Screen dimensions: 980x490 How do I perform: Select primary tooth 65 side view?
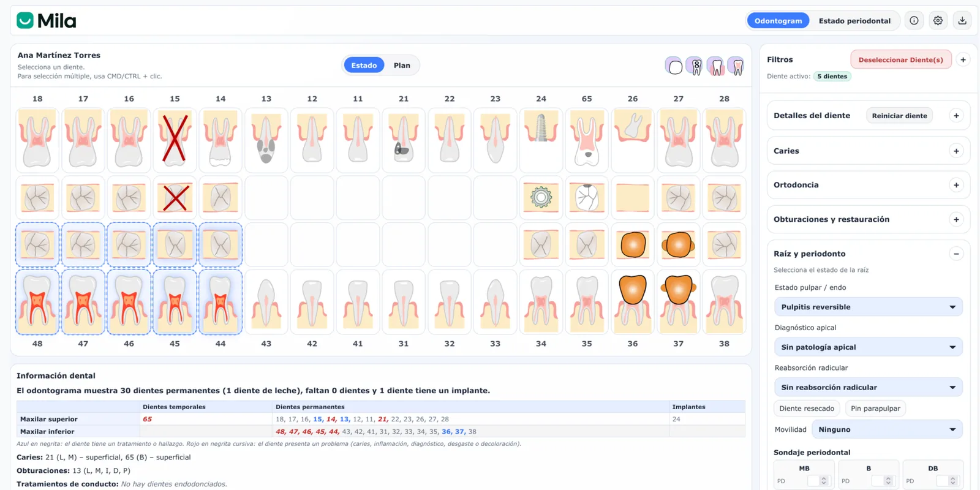(587, 140)
